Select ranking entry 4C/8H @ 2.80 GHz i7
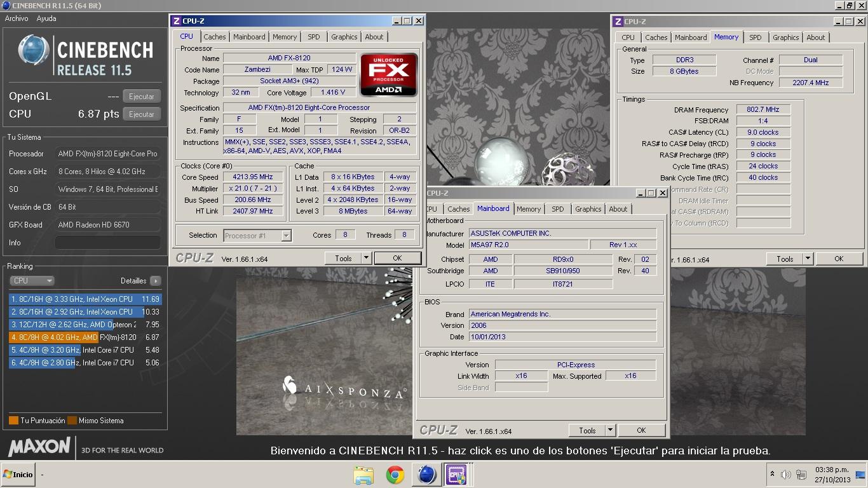Image resolution: width=868 pixels, height=488 pixels. point(85,363)
